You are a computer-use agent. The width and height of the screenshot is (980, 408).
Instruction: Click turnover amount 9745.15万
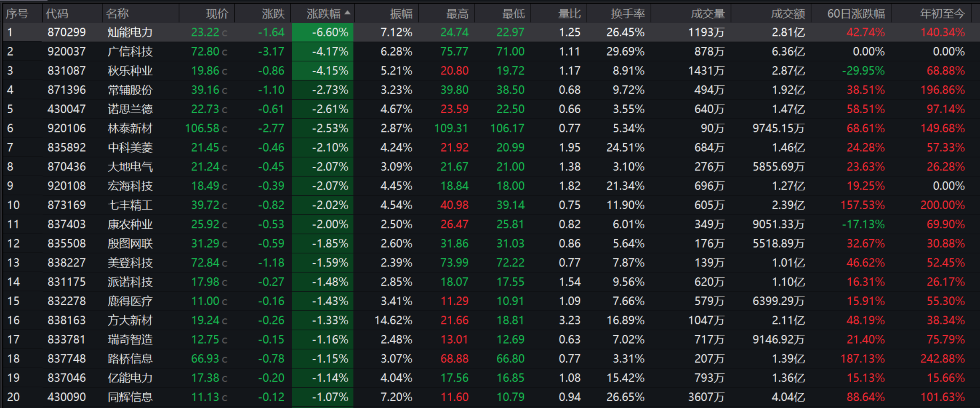pyautogui.click(x=779, y=128)
